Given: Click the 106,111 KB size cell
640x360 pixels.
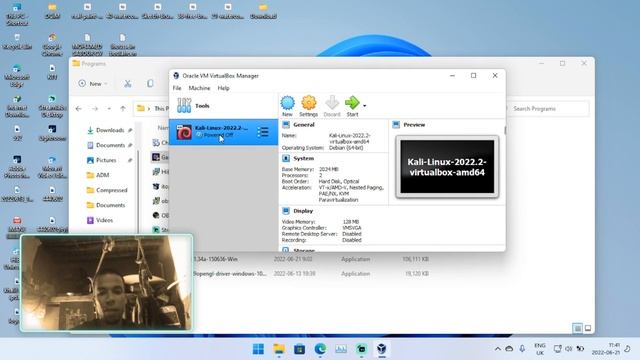Looking at the screenshot, I should (415, 259).
